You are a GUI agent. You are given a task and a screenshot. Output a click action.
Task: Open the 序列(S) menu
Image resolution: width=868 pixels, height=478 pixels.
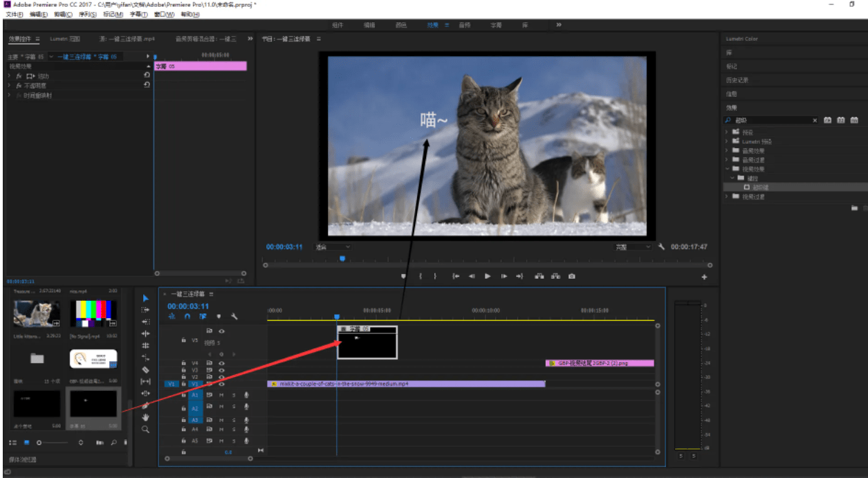coord(87,14)
